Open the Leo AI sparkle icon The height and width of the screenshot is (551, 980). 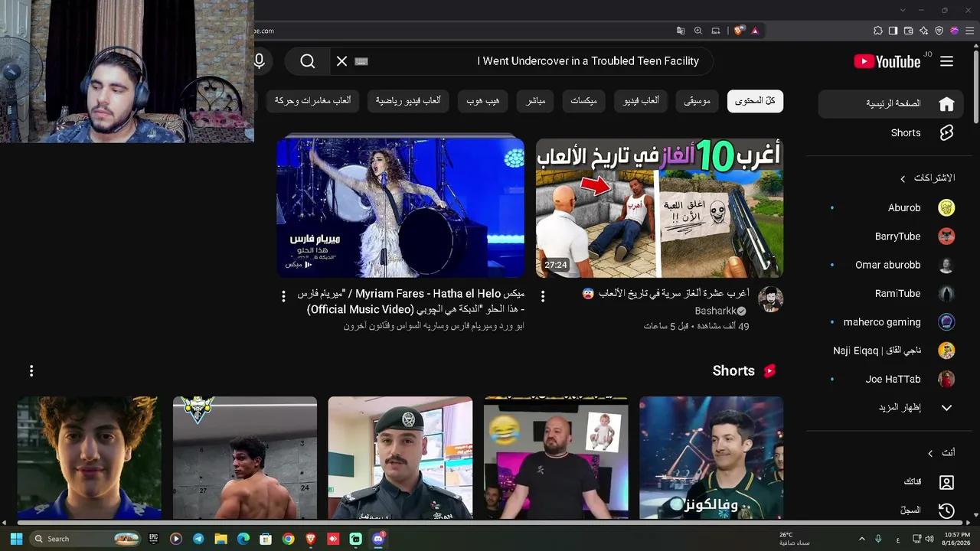[924, 31]
